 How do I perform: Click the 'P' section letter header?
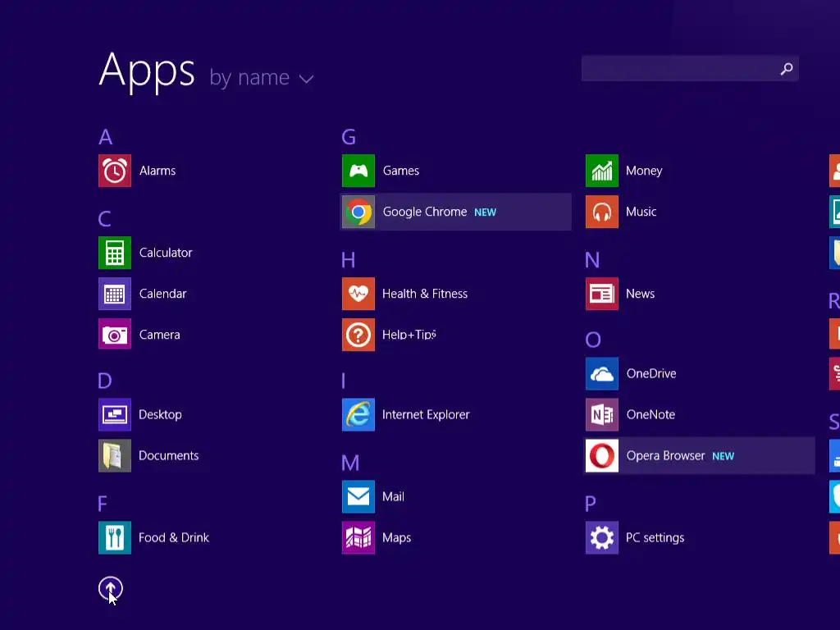tap(591, 504)
